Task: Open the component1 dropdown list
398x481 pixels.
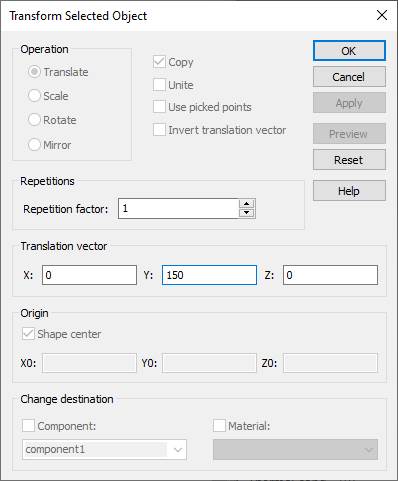Action: coord(104,449)
